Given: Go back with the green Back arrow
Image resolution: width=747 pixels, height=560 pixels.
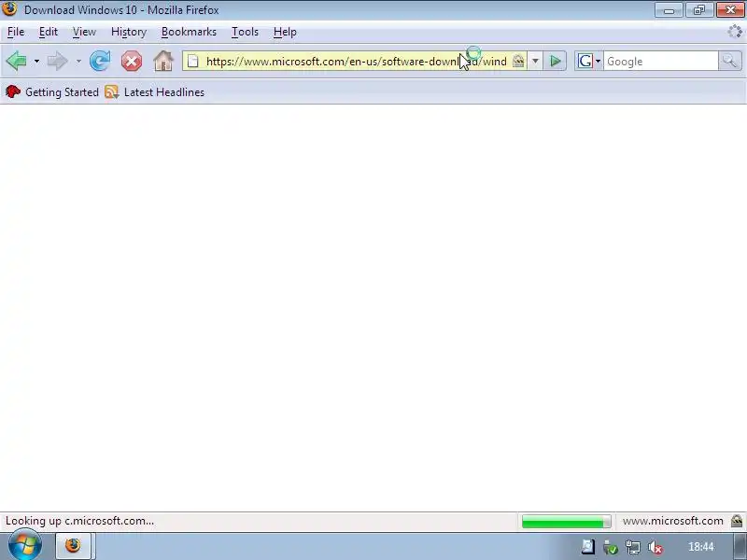Looking at the screenshot, I should point(16,62).
